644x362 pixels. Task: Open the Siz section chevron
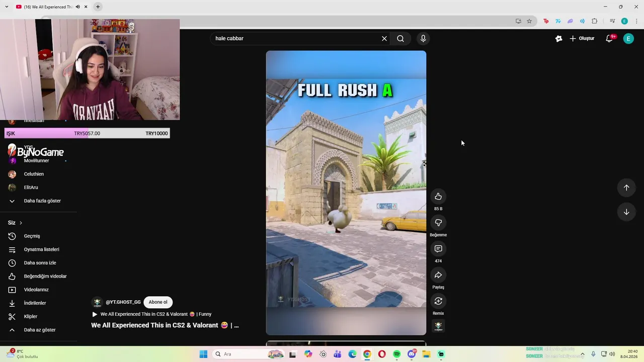(x=21, y=223)
